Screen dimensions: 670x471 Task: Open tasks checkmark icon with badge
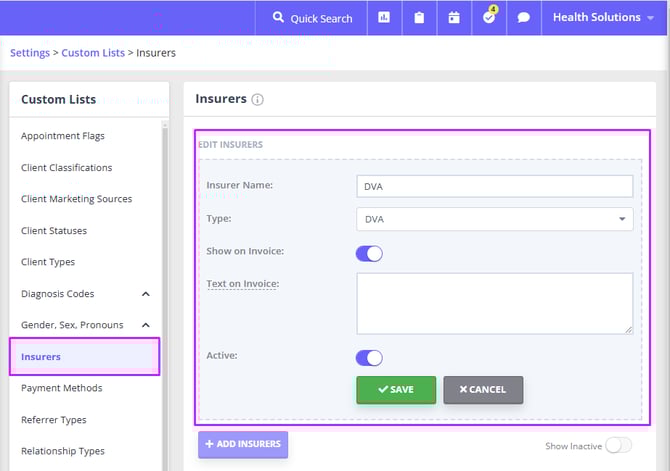(x=489, y=18)
